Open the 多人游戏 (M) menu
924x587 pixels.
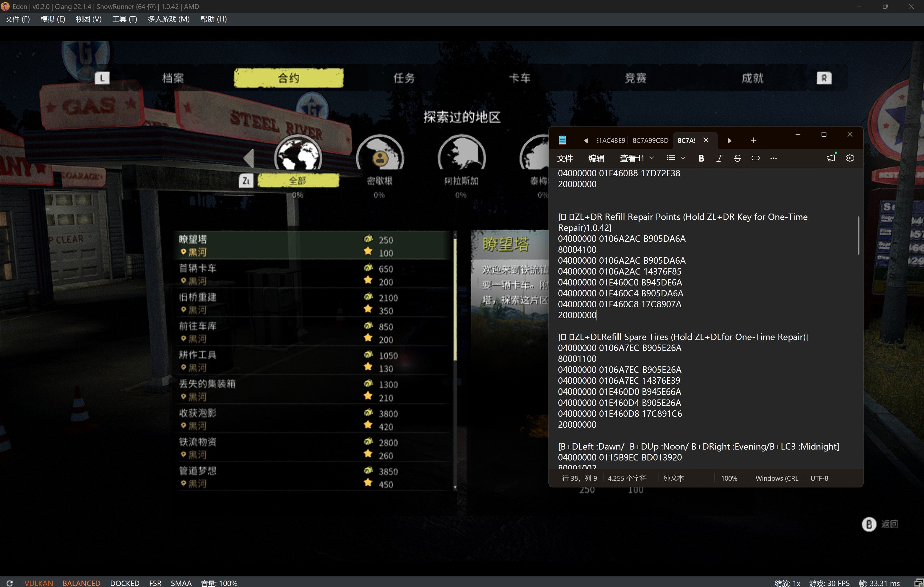(x=169, y=19)
